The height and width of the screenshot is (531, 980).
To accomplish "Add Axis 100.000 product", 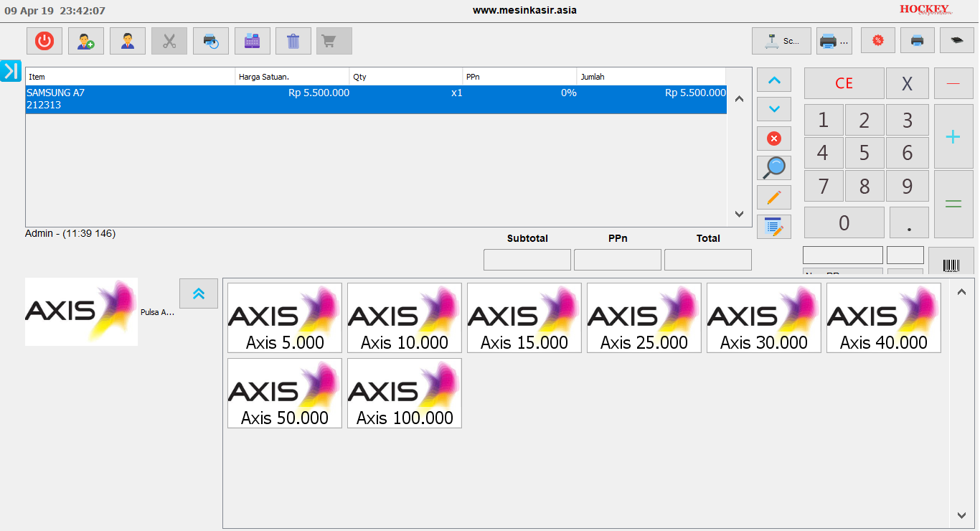I will [405, 393].
